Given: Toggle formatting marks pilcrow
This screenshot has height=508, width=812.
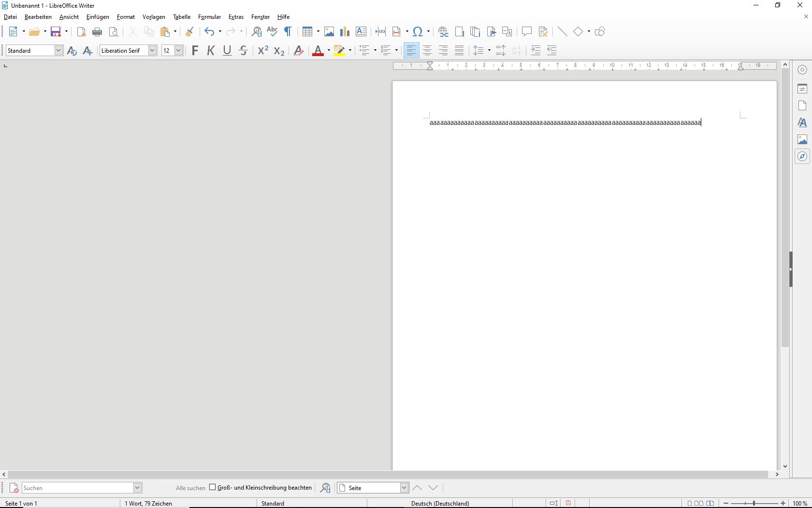Looking at the screenshot, I should [288, 32].
